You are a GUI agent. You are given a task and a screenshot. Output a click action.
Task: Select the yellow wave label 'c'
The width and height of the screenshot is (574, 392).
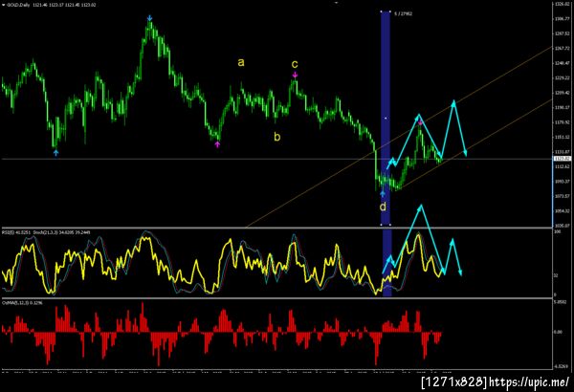click(295, 64)
